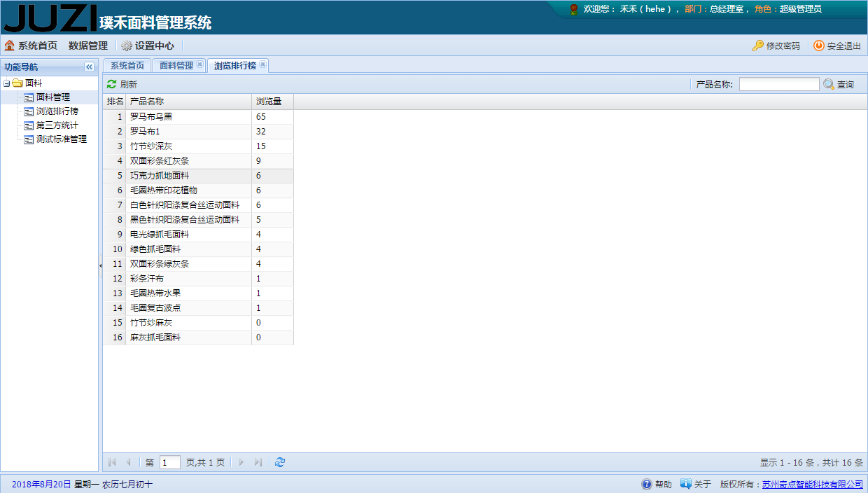This screenshot has width=868, height=493.
Task: Select the row 麻灰抓毛面料
Action: [x=198, y=338]
